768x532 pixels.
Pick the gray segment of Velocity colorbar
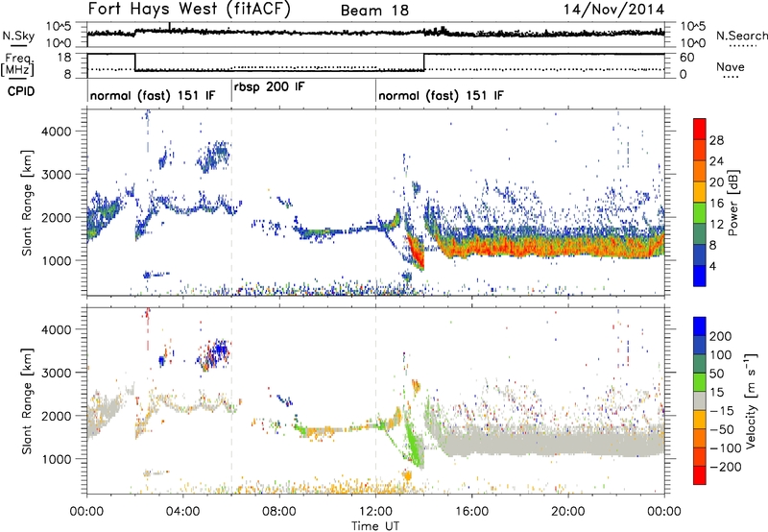[700, 400]
